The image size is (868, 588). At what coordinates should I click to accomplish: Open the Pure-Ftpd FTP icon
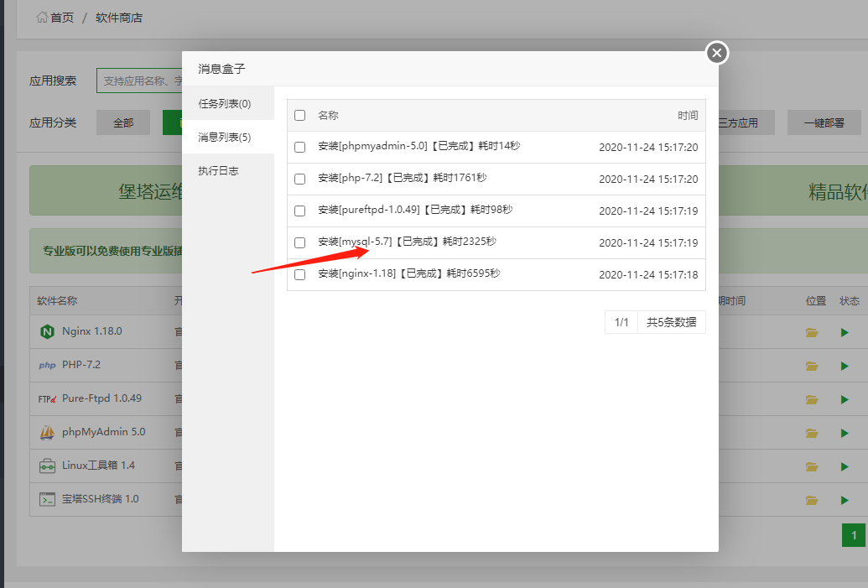[x=47, y=399]
